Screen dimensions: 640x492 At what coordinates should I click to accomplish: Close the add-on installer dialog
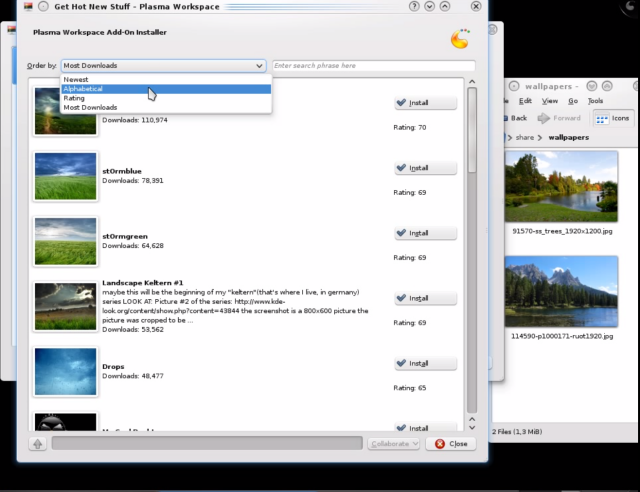451,444
